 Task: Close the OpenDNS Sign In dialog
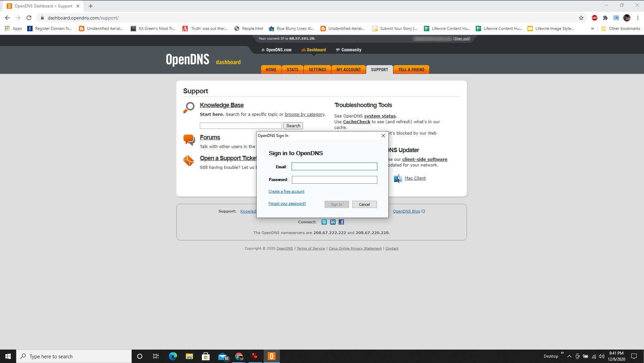coord(383,136)
